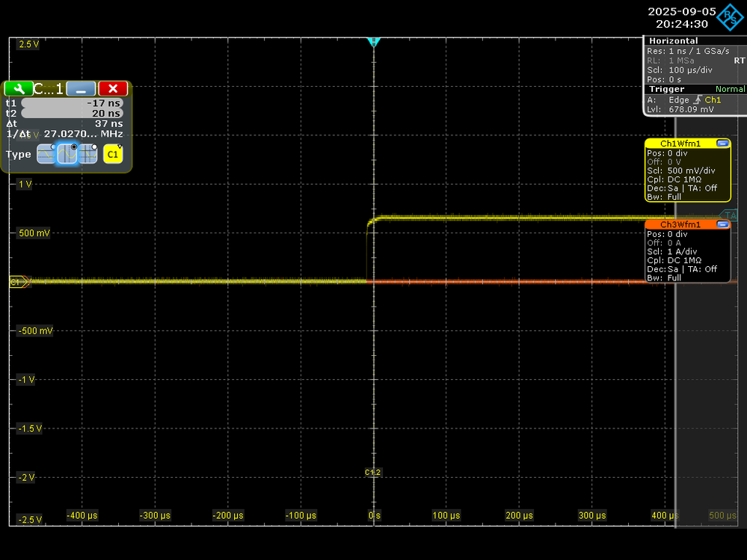747x560 pixels.
Task: Minimize the cursor results box
Action: pyautogui.click(x=81, y=88)
